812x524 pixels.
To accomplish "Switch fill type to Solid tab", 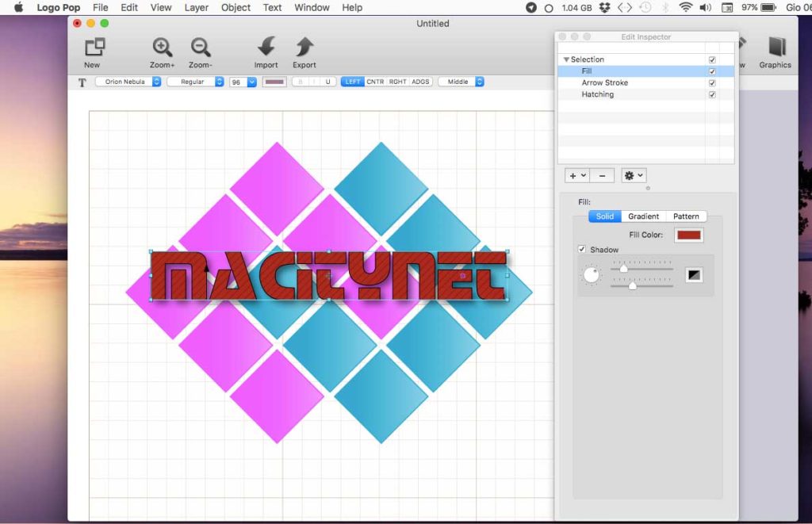I will tap(604, 216).
